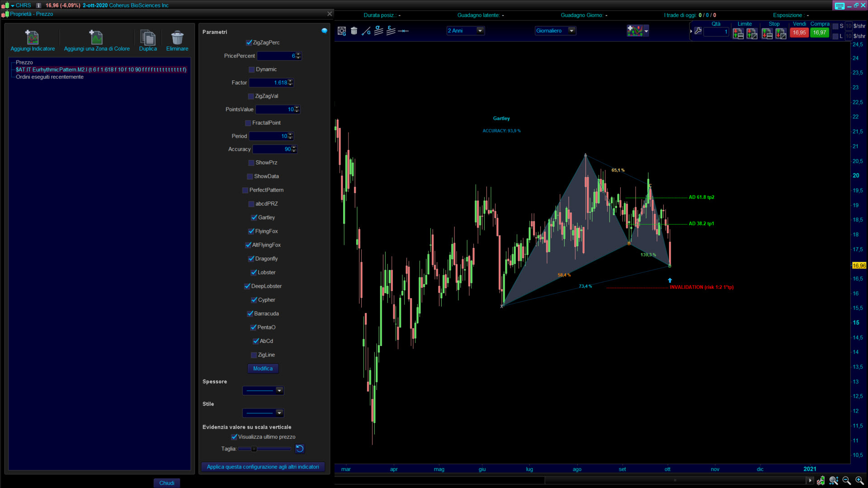Click the zoom out magnifier icon
Viewport: 868px width, 488px height.
846,480
